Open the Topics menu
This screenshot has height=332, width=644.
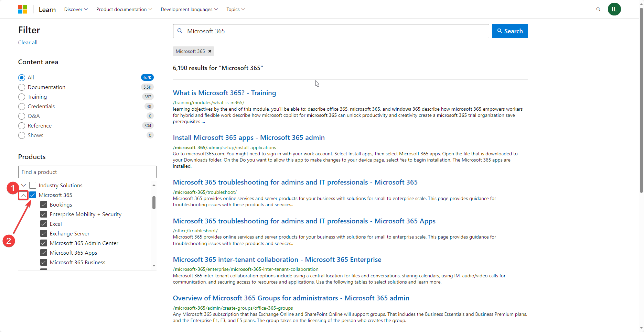(236, 9)
